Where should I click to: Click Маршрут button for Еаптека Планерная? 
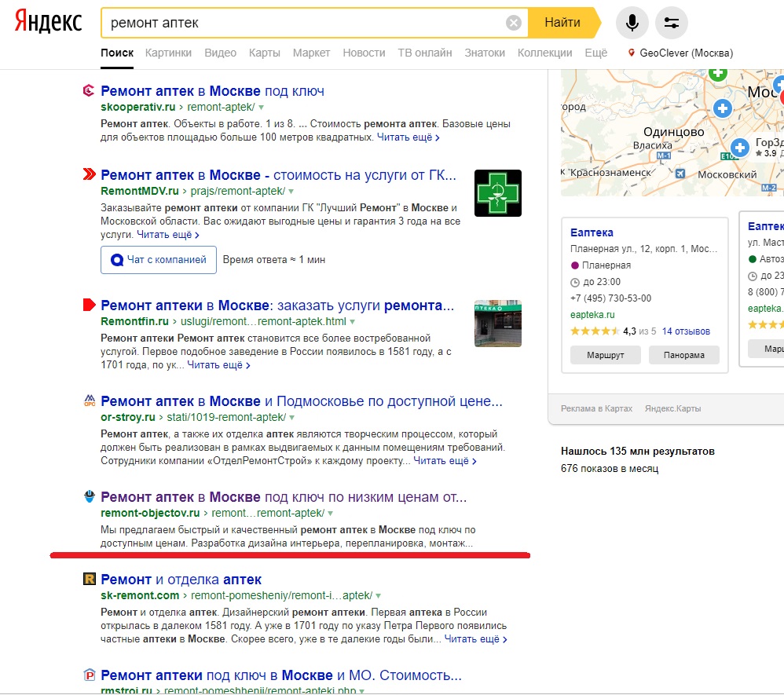tap(606, 355)
